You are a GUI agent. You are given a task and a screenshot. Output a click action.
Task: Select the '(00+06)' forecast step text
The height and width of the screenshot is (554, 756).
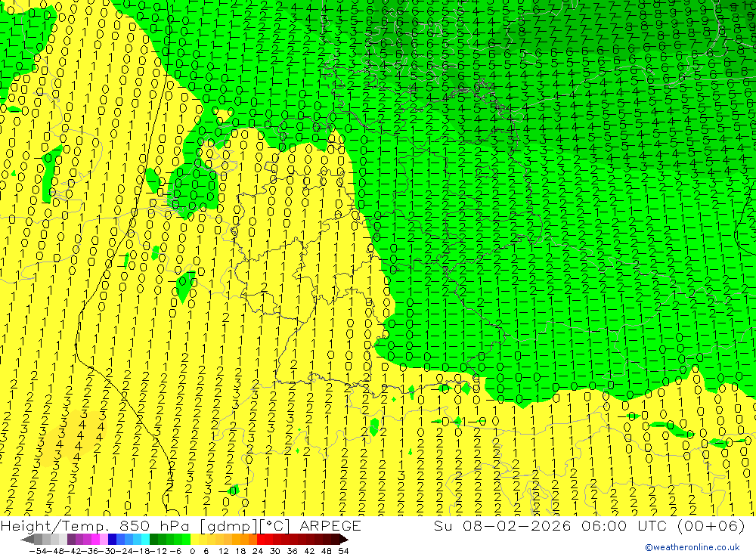[711, 526]
